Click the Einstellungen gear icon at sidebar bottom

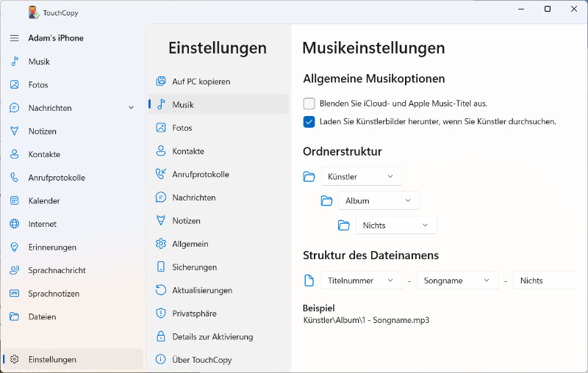14,359
